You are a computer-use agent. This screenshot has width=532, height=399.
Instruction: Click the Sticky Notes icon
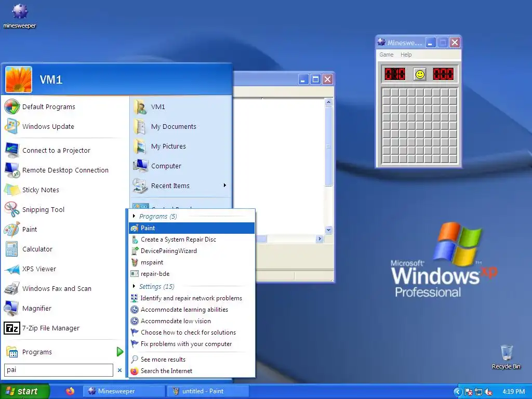pyautogui.click(x=12, y=190)
